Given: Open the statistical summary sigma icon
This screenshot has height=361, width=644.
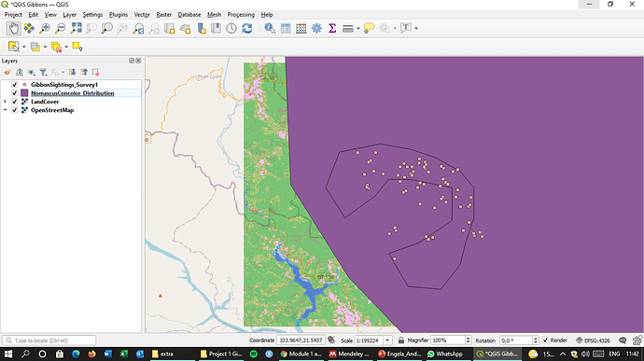Looking at the screenshot, I should point(332,28).
